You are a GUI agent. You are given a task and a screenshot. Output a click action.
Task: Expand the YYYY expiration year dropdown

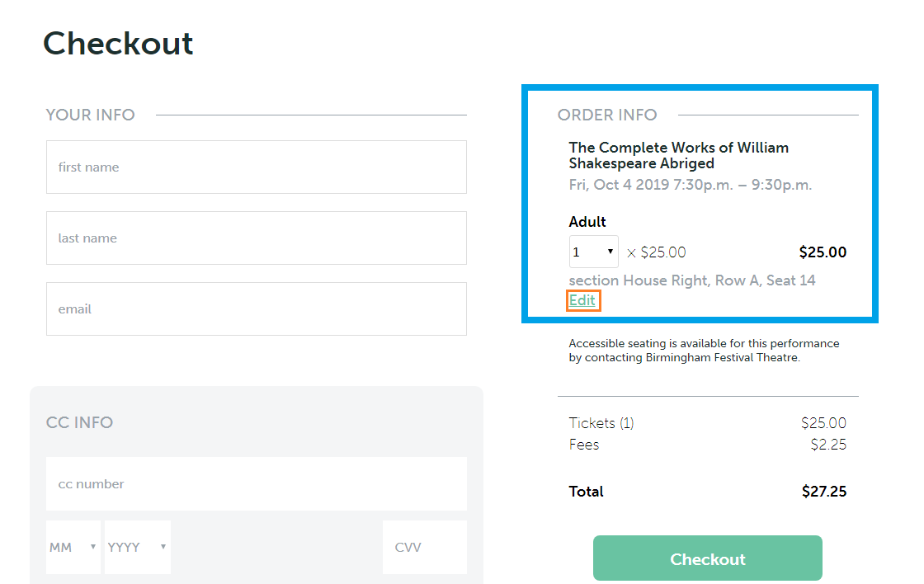[137, 547]
